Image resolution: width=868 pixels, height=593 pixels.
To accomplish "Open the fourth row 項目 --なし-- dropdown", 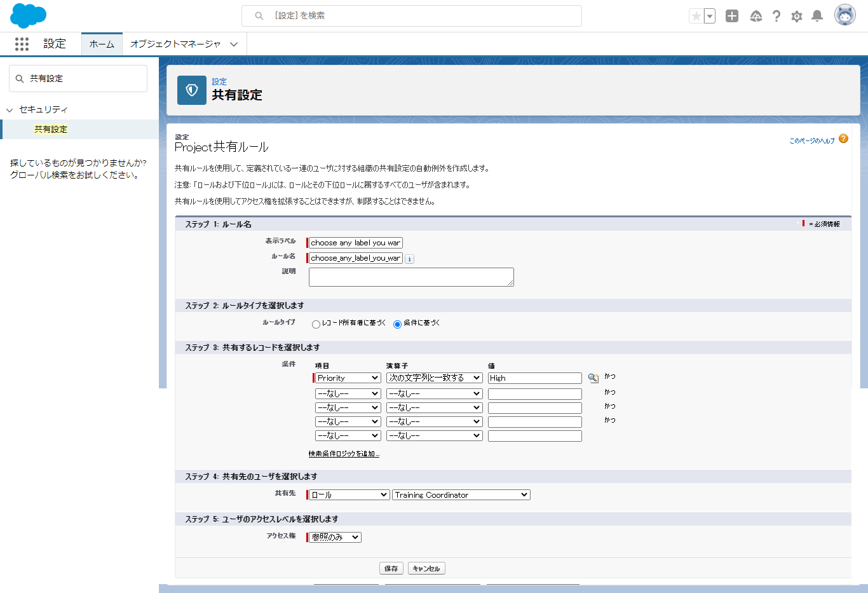I will 348,421.
